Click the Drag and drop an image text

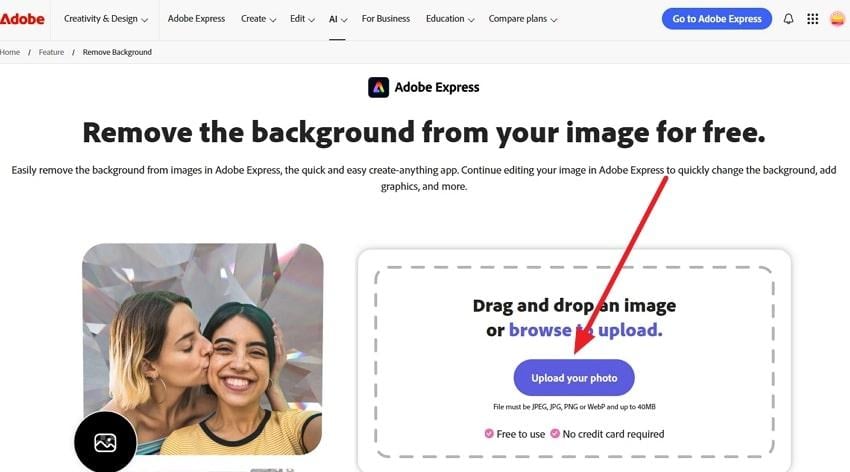574,306
